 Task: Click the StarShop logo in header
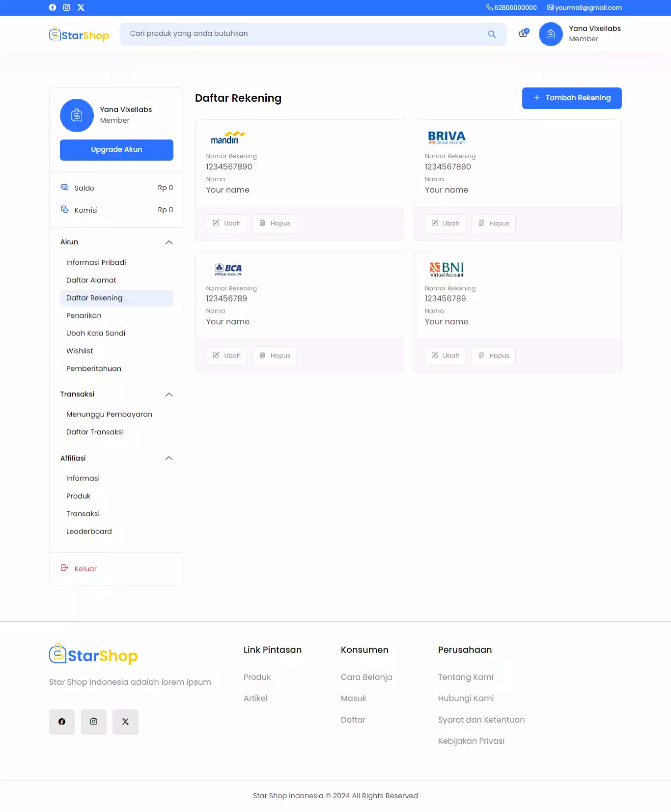tap(79, 34)
